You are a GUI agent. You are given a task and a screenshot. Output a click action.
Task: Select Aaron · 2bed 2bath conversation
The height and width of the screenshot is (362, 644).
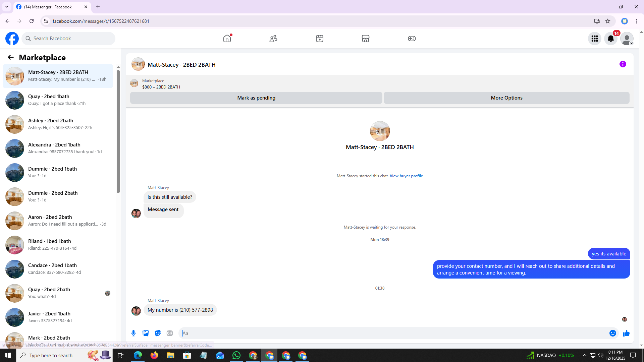58,221
